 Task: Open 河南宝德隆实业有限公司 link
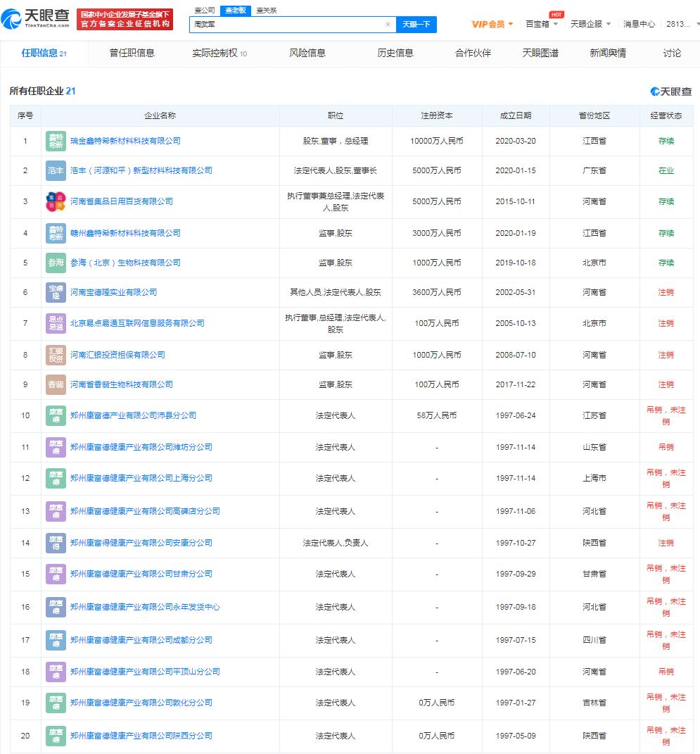point(113,292)
